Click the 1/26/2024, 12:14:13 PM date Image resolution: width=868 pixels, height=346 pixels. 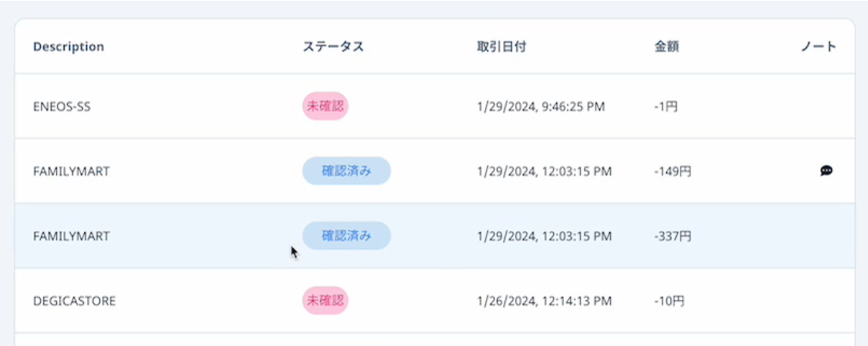[544, 301]
